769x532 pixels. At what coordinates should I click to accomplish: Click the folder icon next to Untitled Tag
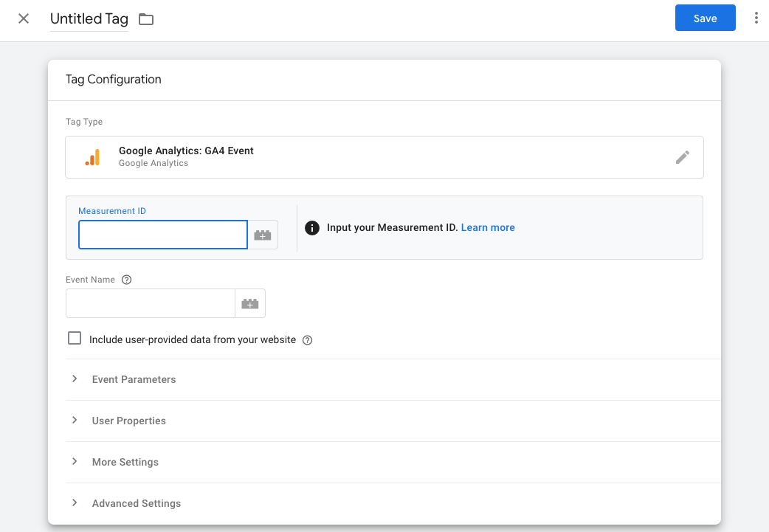[146, 20]
